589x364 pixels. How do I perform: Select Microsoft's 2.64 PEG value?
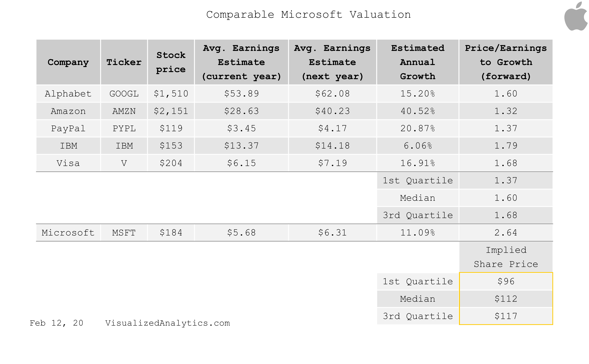(x=506, y=233)
